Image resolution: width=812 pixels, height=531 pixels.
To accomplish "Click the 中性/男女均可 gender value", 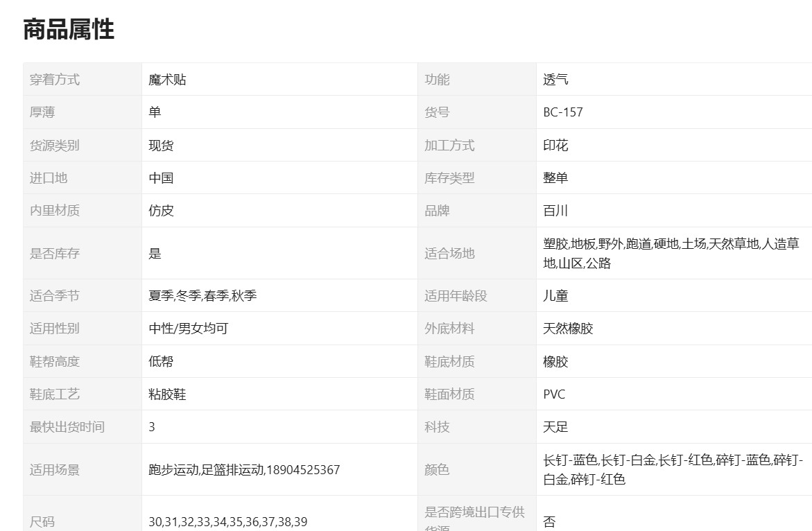I will (x=188, y=329).
